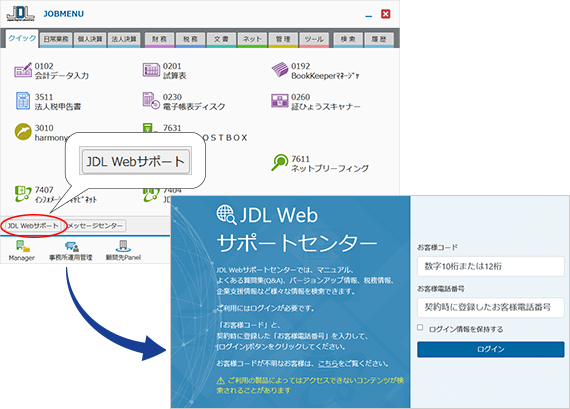Viewport: 570px width, 409px height.
Task: Open 7407 information net icon
Action: (23, 193)
